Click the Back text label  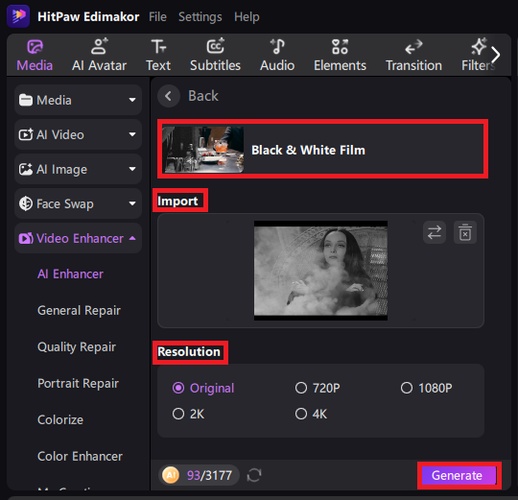[203, 96]
